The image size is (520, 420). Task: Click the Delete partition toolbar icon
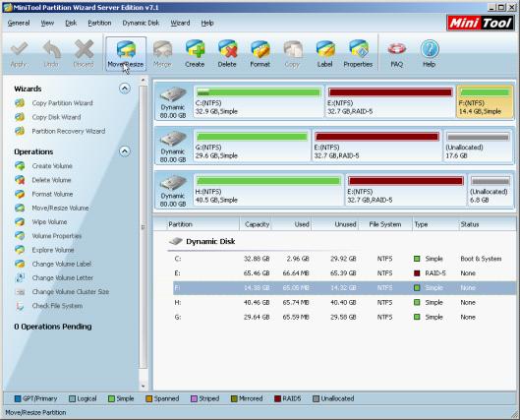tap(227, 54)
